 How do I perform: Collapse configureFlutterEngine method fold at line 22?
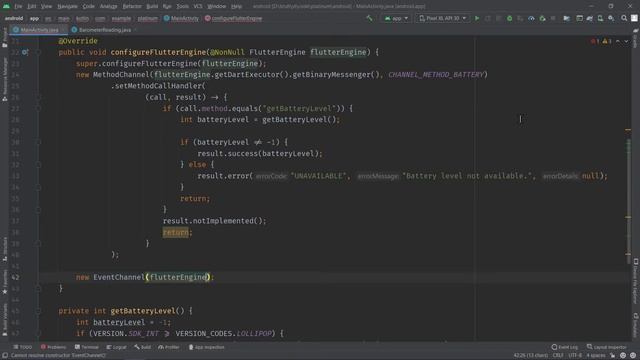click(x=38, y=52)
